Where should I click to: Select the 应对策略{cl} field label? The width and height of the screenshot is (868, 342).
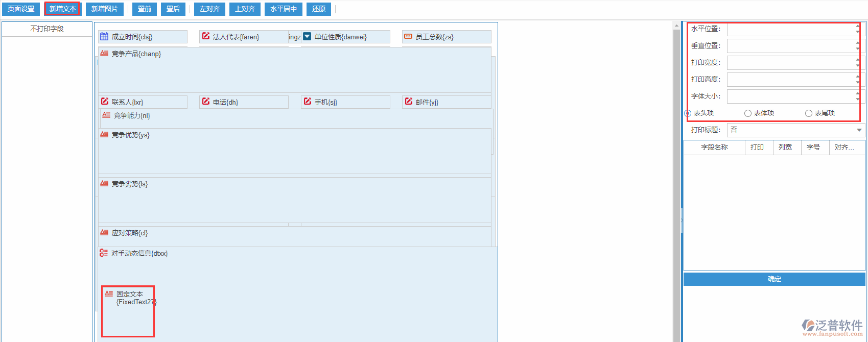pos(130,233)
